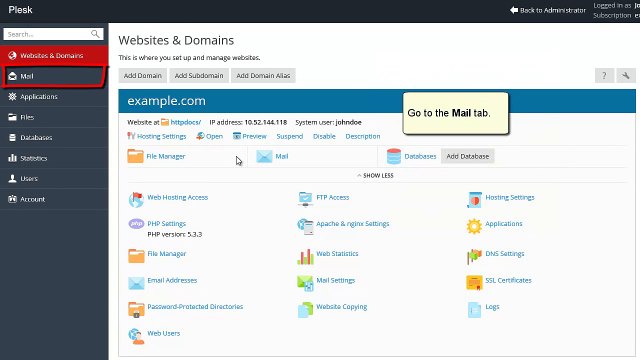Viewport: 640px width, 360px height.
Task: Click the Email Addresses envelope icon
Action: coord(136,283)
